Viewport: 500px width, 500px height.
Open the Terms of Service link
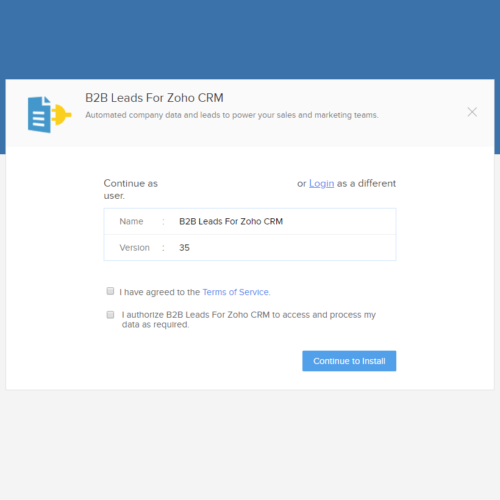[236, 292]
